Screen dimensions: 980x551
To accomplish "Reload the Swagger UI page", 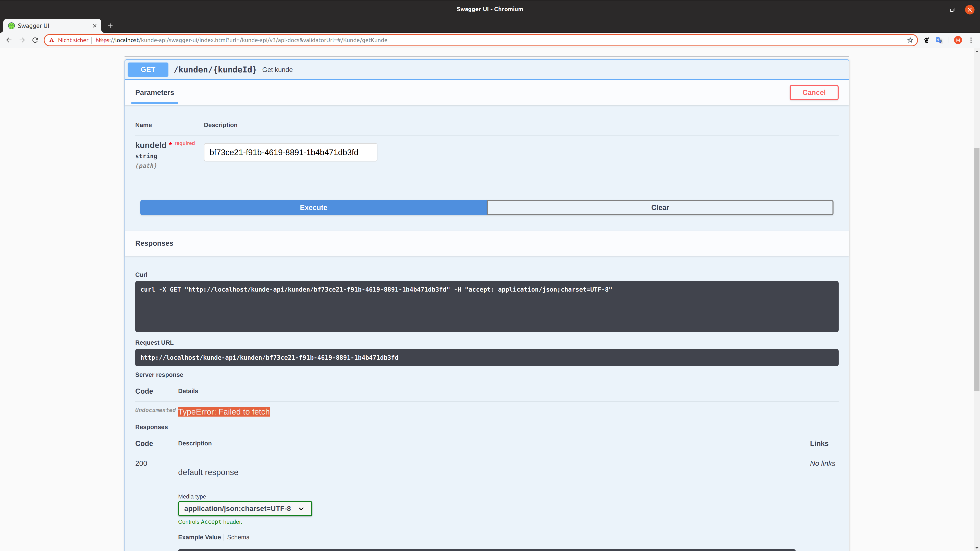I will click(x=35, y=40).
